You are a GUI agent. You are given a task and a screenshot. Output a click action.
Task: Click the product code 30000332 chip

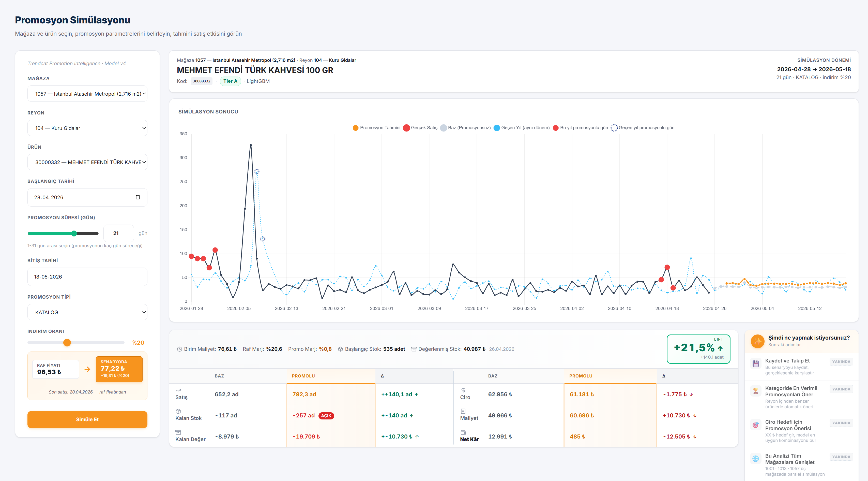202,81
